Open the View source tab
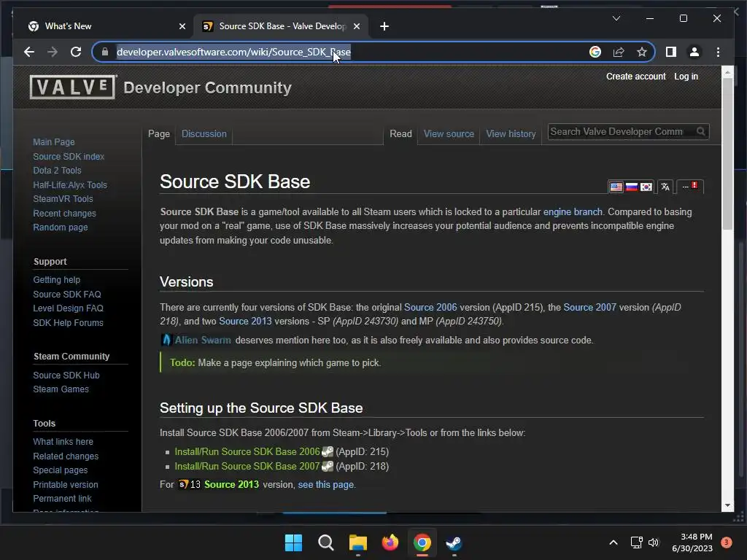This screenshot has height=560, width=747. pos(449,134)
